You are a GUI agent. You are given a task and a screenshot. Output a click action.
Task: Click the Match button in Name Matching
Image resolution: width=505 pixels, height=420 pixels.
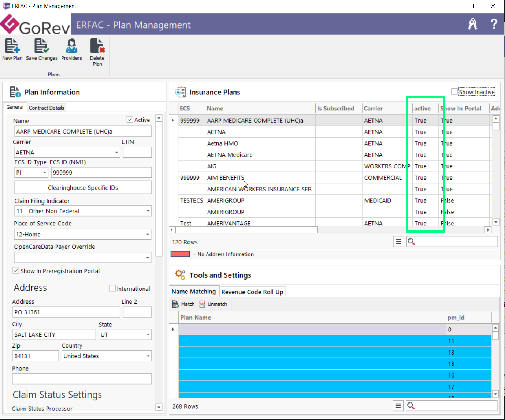click(183, 304)
